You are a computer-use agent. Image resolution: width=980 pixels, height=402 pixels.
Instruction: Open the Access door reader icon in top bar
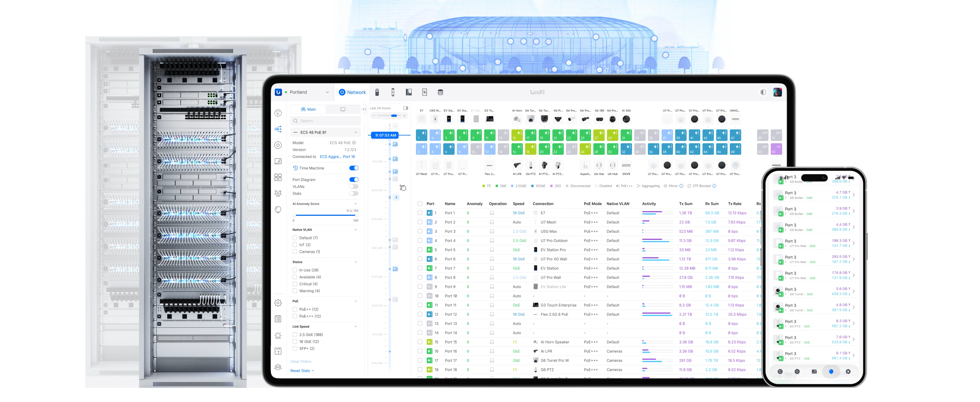(x=393, y=92)
